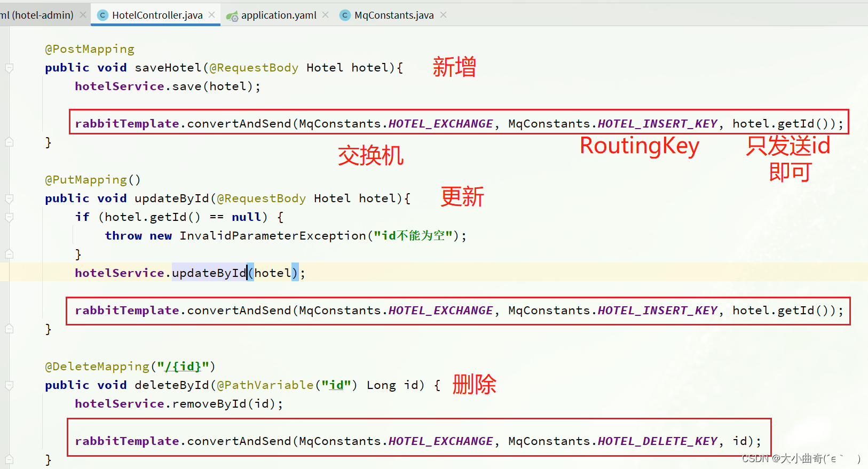The width and height of the screenshot is (868, 469).
Task: Close the MqConstants.java tab
Action: pyautogui.click(x=444, y=15)
